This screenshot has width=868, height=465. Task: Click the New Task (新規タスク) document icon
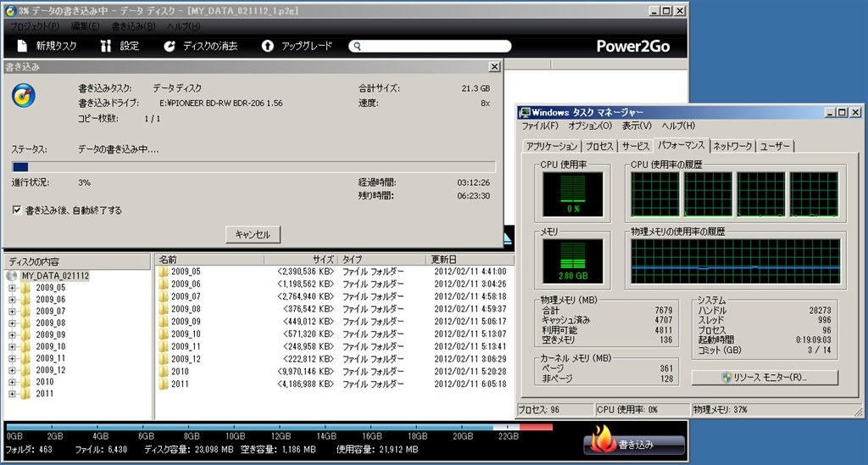tap(21, 46)
